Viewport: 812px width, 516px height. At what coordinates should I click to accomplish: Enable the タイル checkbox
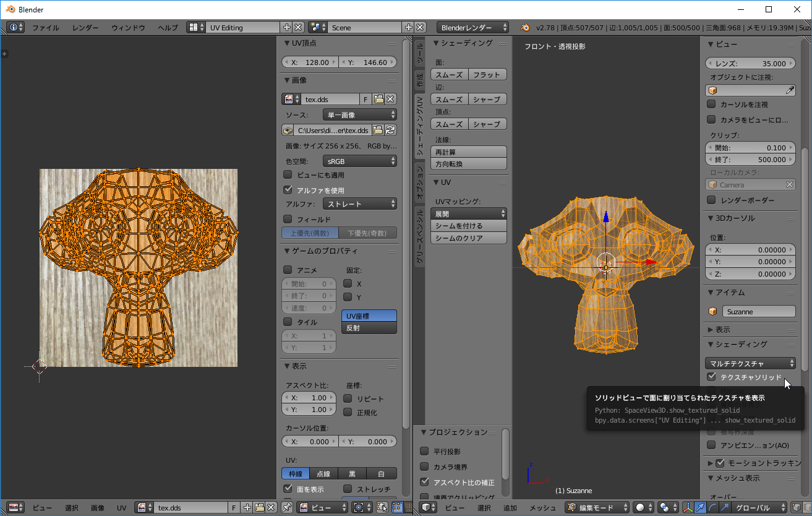(288, 322)
